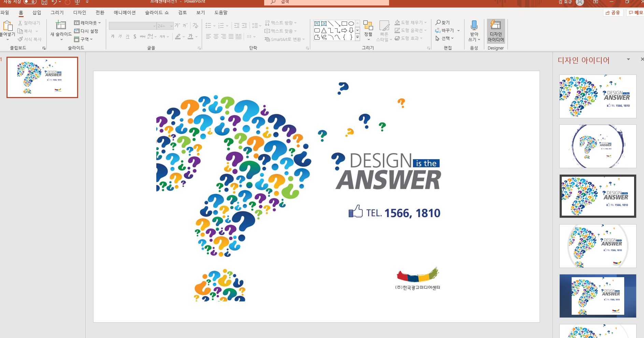
Task: Switch to 삽입 (Insert) tab
Action: pyautogui.click(x=37, y=13)
